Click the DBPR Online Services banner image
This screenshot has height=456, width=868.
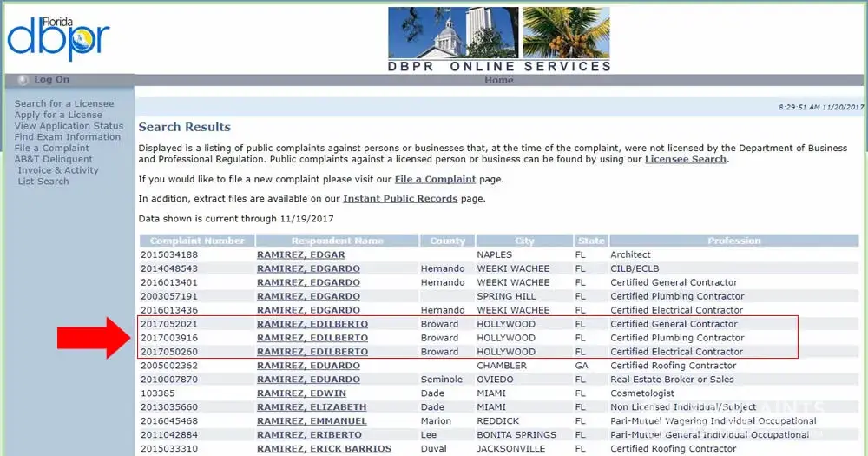click(x=499, y=39)
